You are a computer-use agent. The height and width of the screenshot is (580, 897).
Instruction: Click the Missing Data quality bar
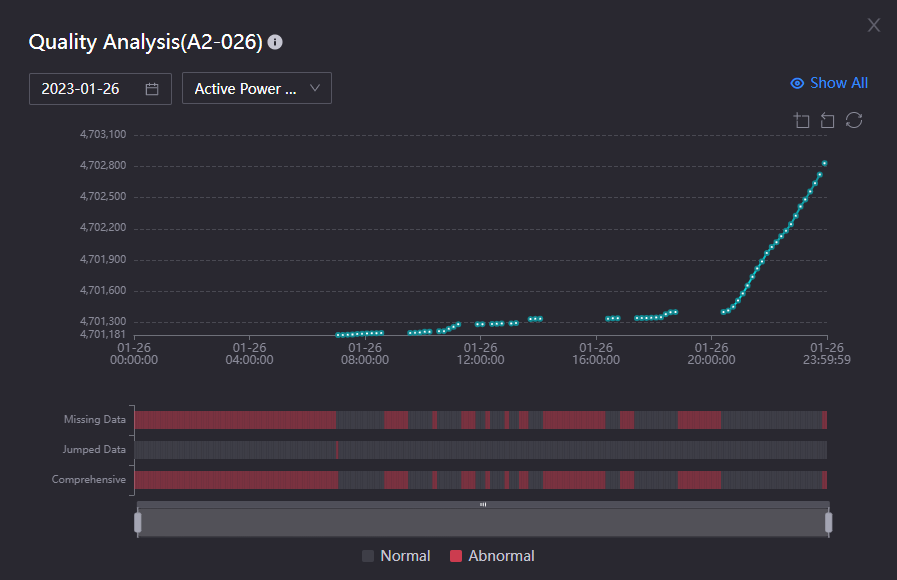480,420
